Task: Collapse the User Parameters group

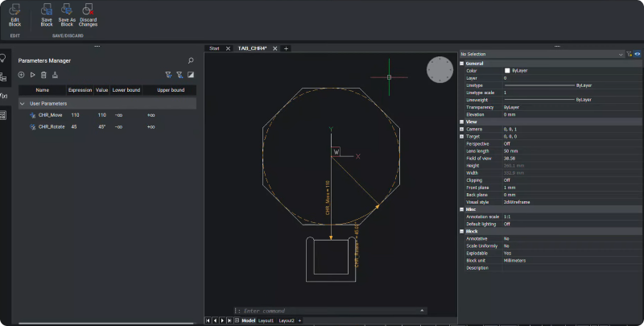Action: point(22,104)
